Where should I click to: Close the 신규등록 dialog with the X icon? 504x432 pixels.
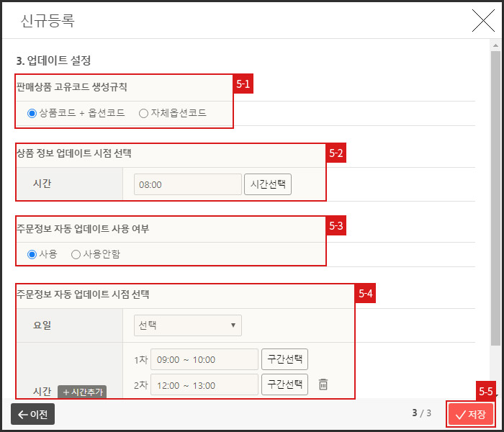click(483, 21)
